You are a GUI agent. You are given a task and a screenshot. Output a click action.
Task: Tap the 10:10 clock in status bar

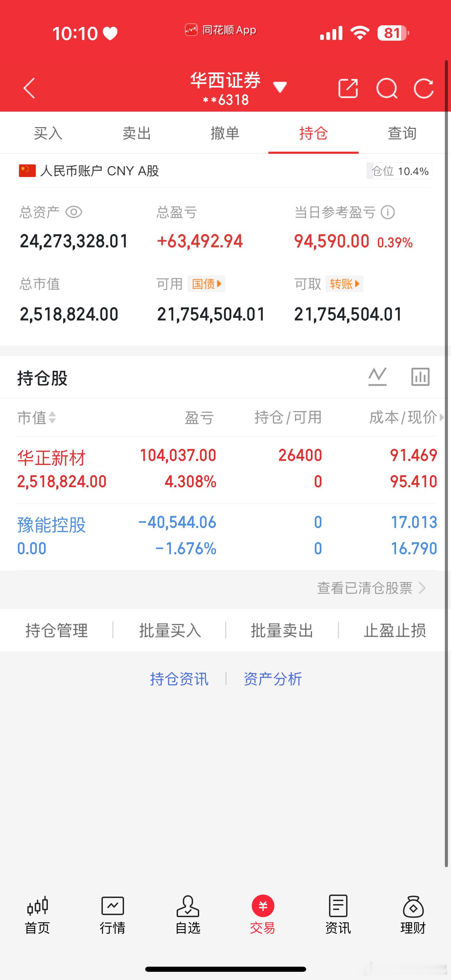(75, 33)
